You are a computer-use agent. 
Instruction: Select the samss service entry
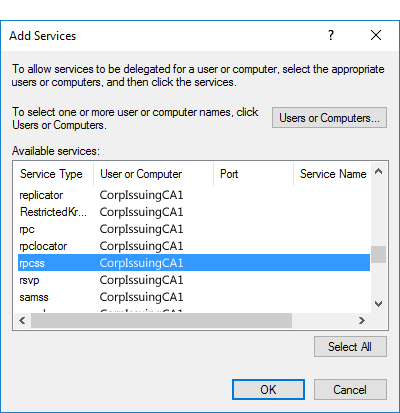click(194, 297)
